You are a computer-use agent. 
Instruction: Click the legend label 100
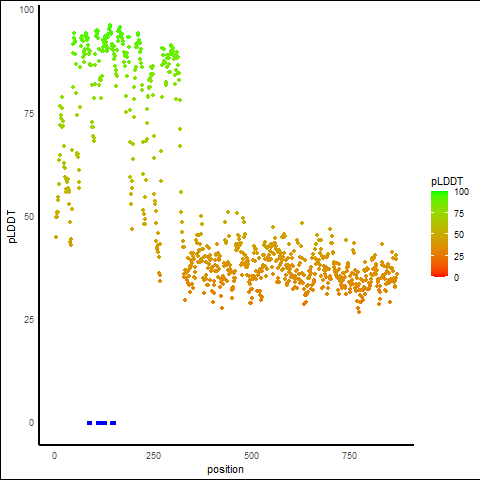coord(461,192)
